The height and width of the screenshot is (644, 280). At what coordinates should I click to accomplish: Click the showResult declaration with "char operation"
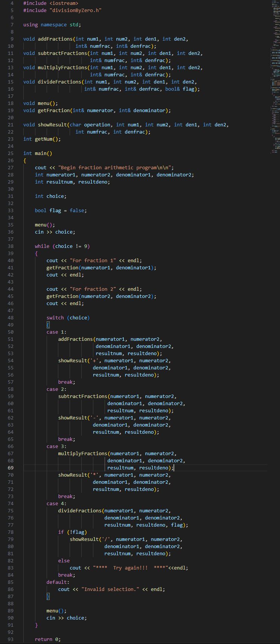pyautogui.click(x=126, y=125)
